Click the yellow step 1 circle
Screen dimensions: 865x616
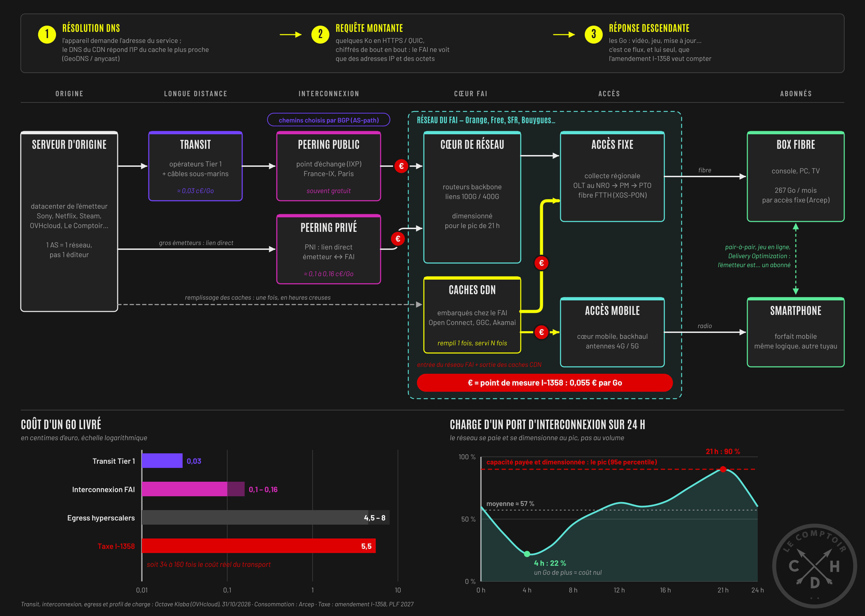point(47,35)
